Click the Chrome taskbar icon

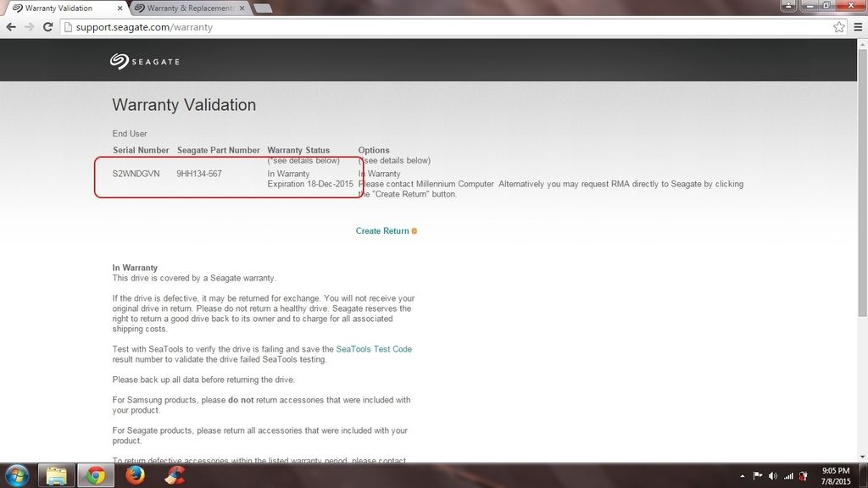pos(96,475)
